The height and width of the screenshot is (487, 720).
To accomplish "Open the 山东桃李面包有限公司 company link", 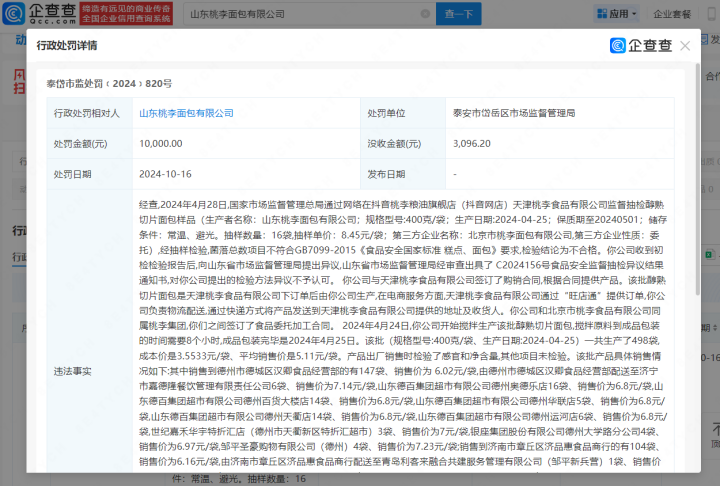I will point(186,113).
